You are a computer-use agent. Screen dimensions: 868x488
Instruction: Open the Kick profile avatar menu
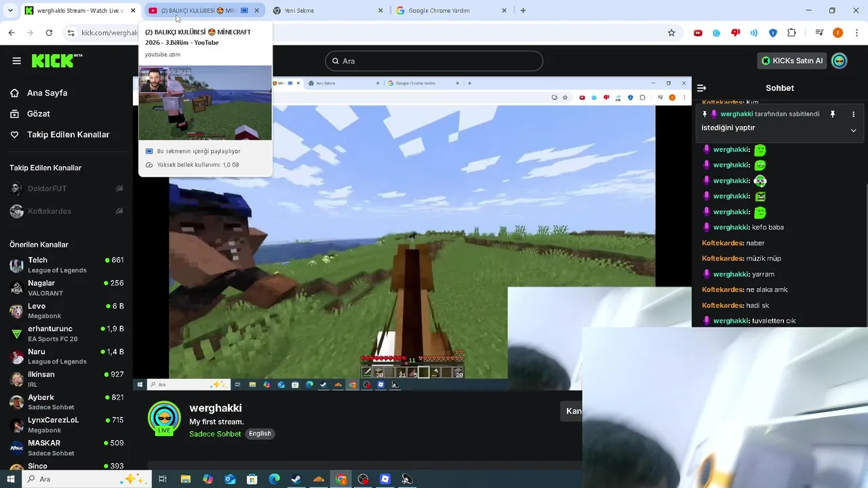[x=840, y=61]
